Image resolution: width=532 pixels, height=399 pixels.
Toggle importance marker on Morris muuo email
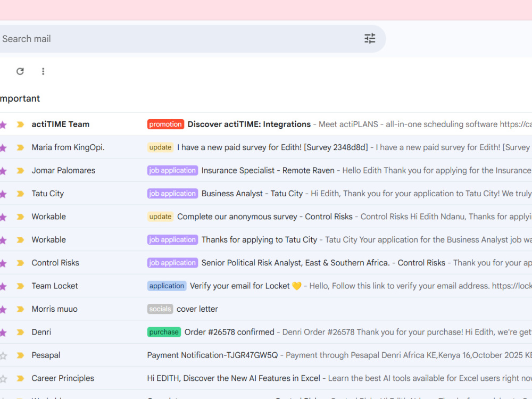pyautogui.click(x=20, y=309)
